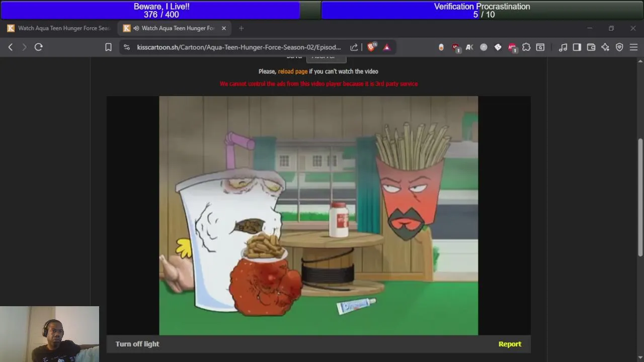644x362 pixels.
Task: Click the white diamond tag extension icon
Action: coord(498,47)
